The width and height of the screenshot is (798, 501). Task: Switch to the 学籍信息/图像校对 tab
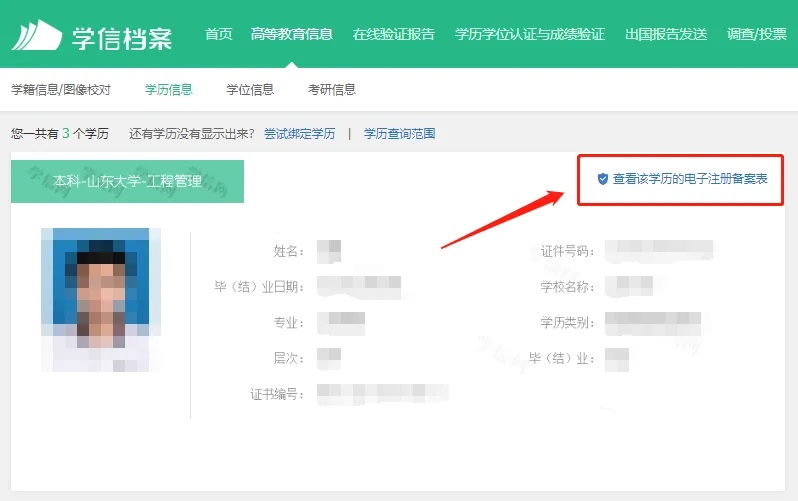(61, 90)
